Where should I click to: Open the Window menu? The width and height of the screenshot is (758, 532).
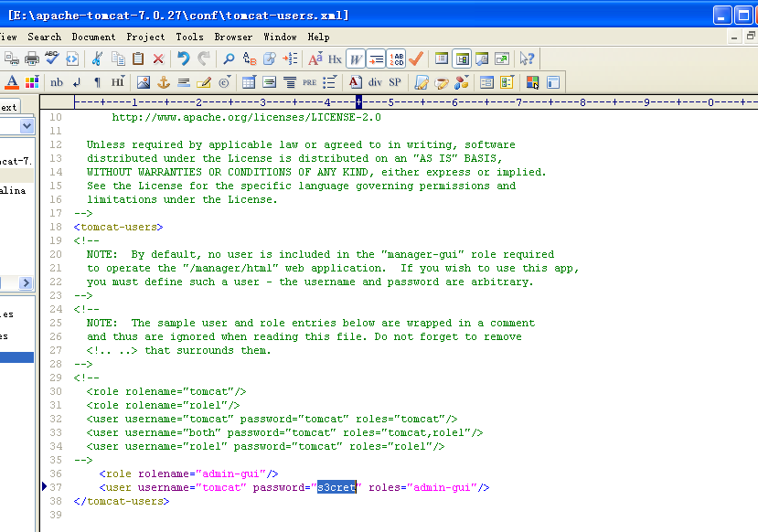[280, 37]
